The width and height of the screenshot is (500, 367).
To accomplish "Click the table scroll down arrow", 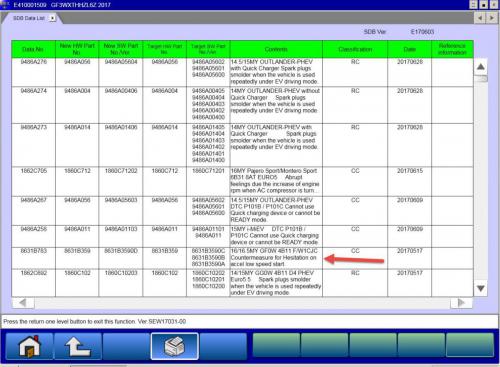I will click(x=480, y=288).
